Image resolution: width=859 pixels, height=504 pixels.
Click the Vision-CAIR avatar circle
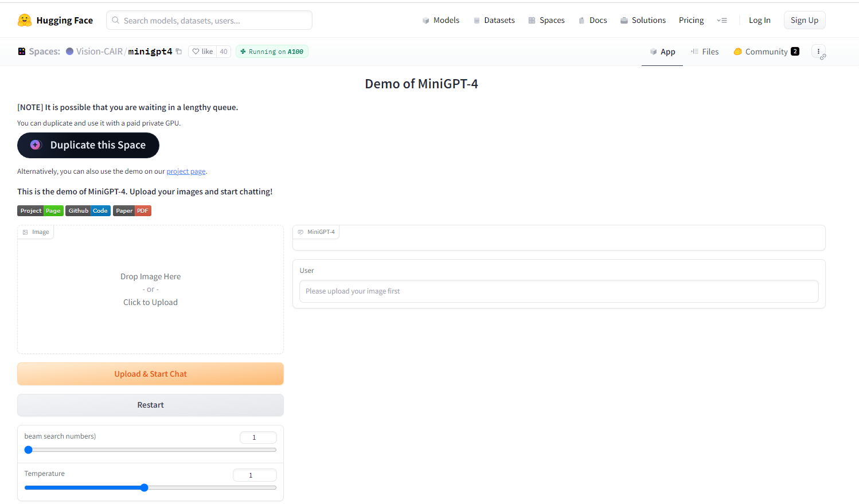70,52
